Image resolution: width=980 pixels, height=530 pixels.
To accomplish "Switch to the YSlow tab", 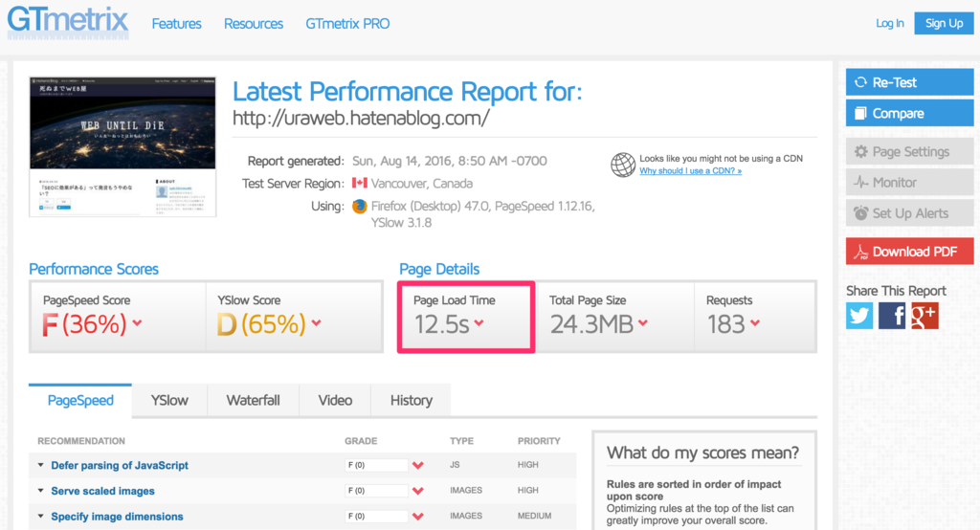I will click(169, 400).
